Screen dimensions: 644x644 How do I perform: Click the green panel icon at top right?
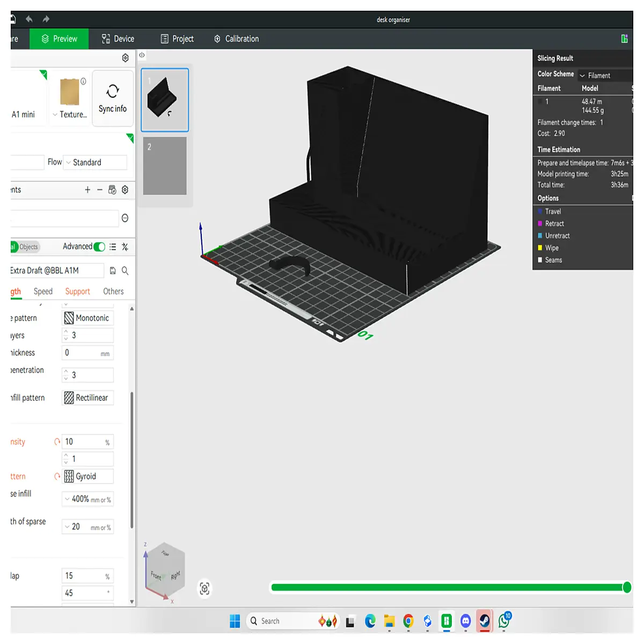tap(625, 39)
